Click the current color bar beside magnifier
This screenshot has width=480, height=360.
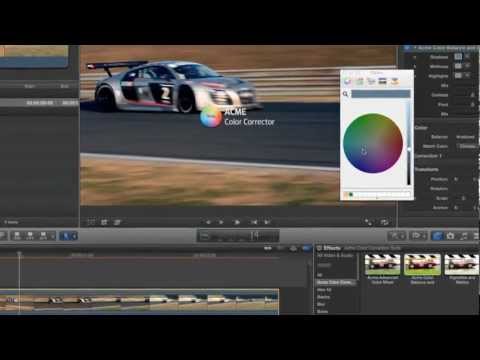[x=380, y=94]
